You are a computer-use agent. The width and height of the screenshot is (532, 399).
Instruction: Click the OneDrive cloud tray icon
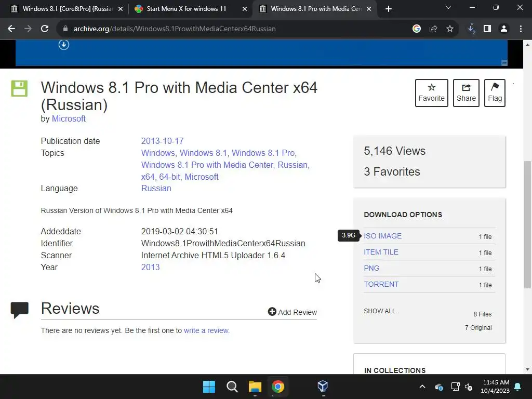click(x=438, y=387)
